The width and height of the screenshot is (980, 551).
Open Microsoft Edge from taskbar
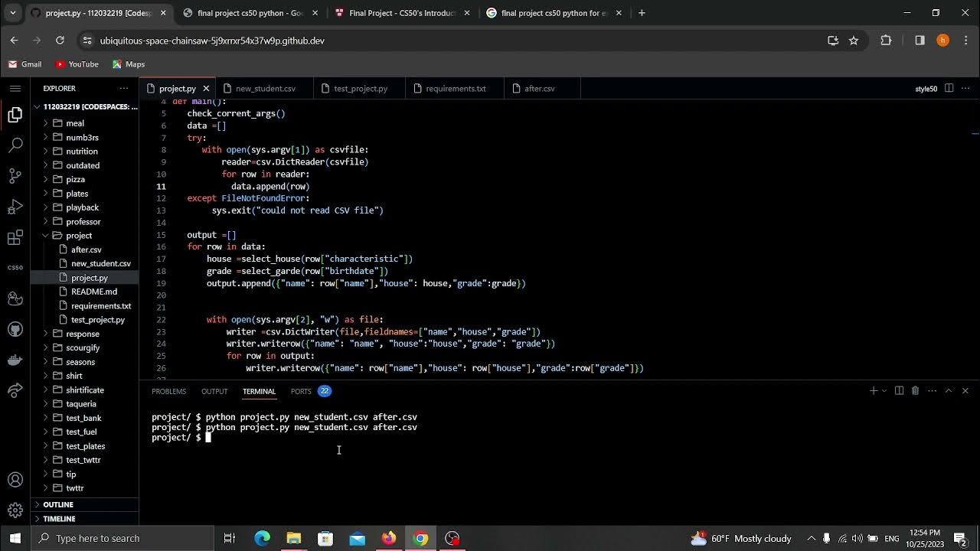coord(262,538)
